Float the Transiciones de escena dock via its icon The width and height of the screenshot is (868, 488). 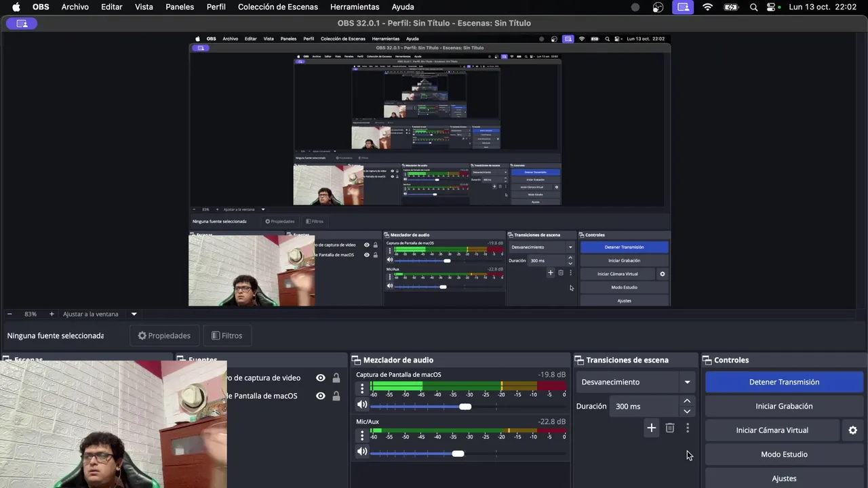click(579, 360)
